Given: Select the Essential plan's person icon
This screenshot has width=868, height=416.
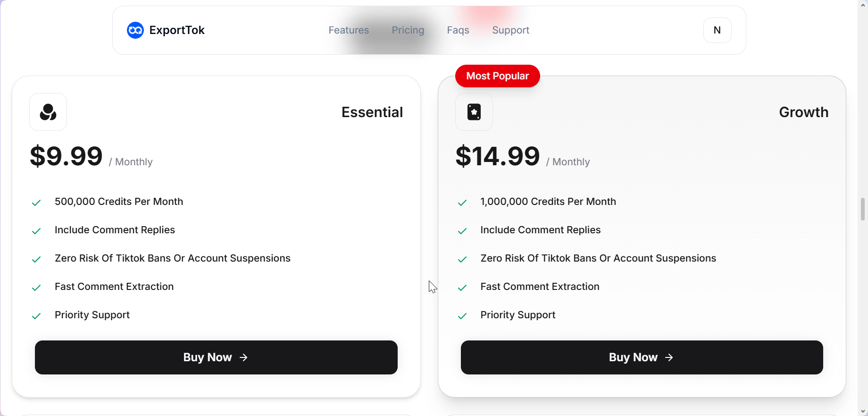Looking at the screenshot, I should pos(48,112).
